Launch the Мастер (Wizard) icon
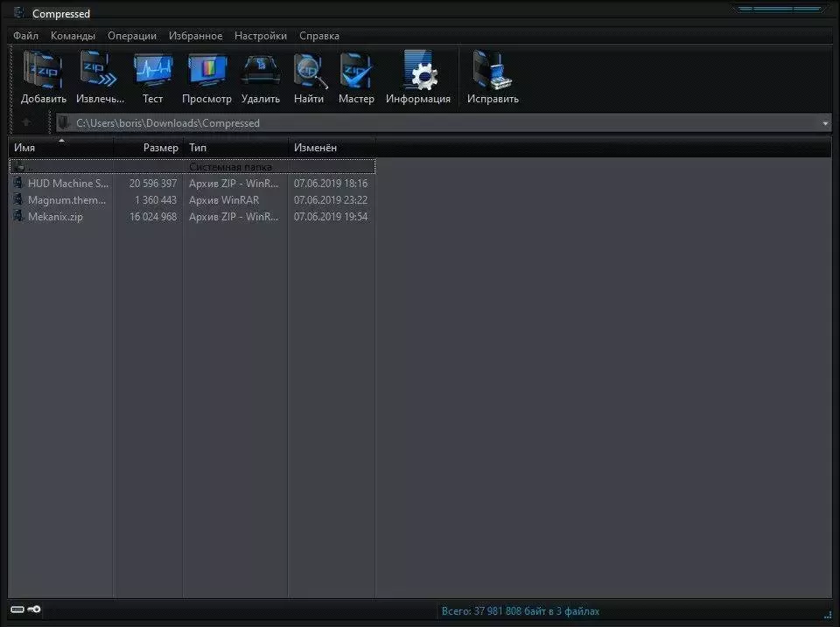This screenshot has width=840, height=627. (x=356, y=72)
